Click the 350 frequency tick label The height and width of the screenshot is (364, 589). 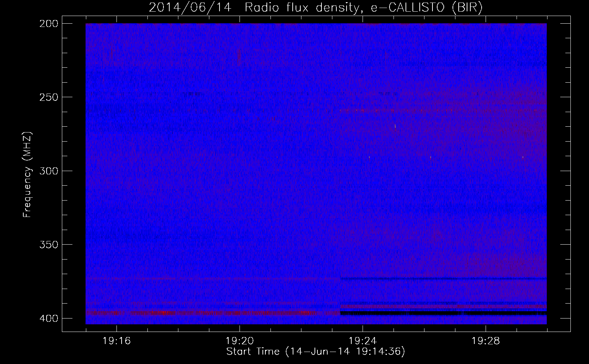(49, 245)
